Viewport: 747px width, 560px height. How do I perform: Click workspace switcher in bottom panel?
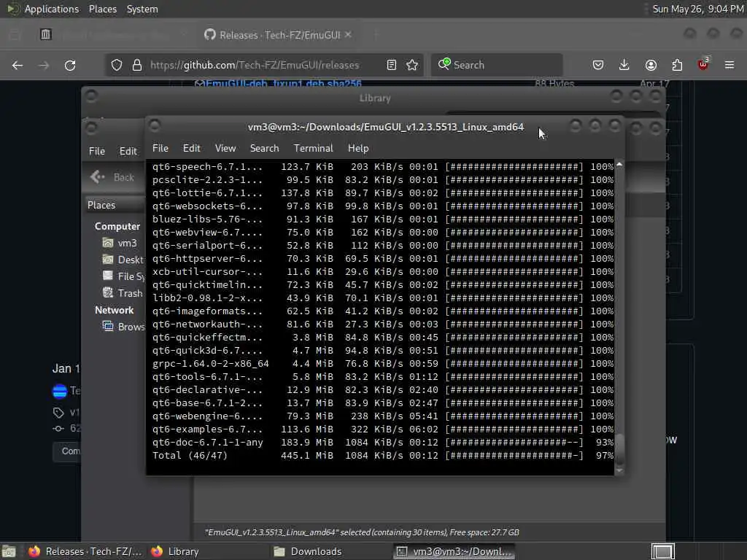[x=662, y=551]
